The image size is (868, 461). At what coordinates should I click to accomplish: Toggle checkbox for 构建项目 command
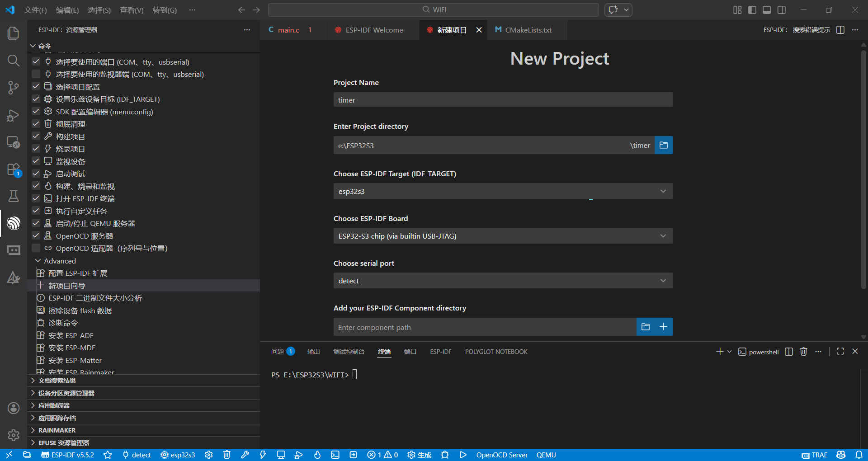pos(36,136)
